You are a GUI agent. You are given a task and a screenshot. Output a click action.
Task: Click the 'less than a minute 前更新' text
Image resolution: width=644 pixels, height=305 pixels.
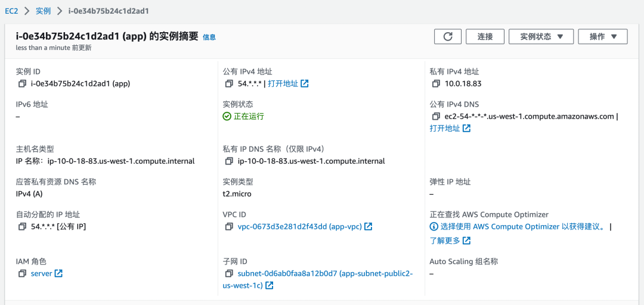pyautogui.click(x=54, y=48)
